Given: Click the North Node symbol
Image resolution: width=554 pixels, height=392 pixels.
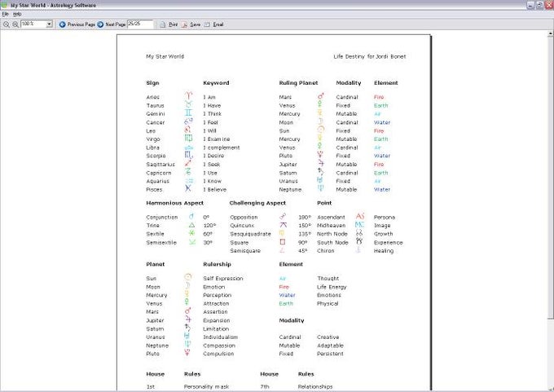Looking at the screenshot, I should (359, 233).
